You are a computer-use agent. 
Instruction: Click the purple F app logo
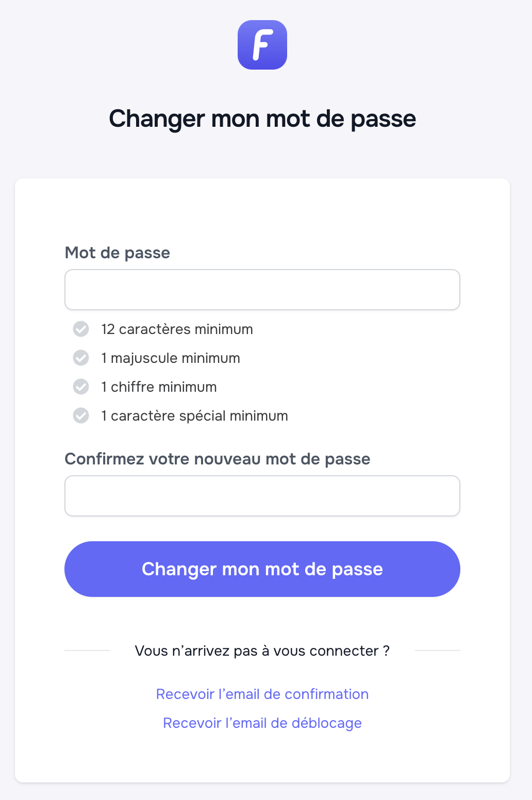(262, 45)
